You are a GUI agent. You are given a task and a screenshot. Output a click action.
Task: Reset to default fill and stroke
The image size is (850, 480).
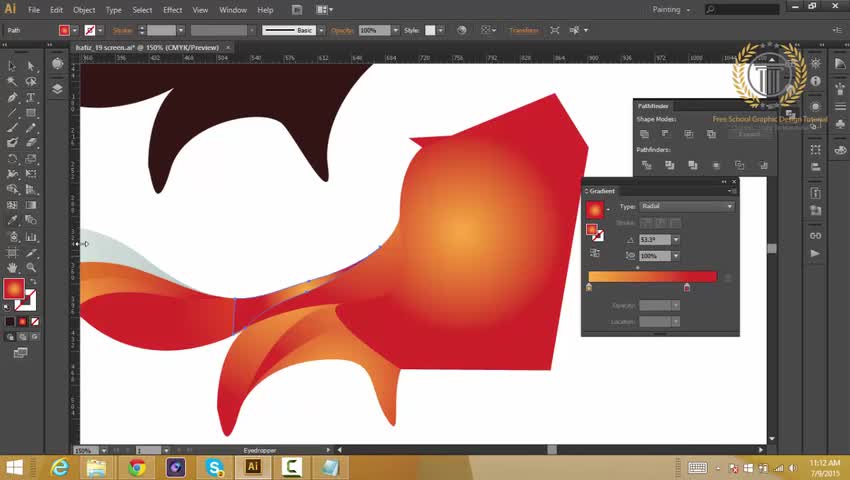coord(7,308)
